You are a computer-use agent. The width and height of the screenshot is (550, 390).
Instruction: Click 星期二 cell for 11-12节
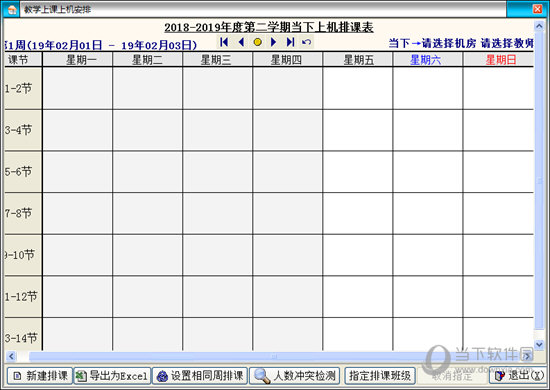click(148, 297)
